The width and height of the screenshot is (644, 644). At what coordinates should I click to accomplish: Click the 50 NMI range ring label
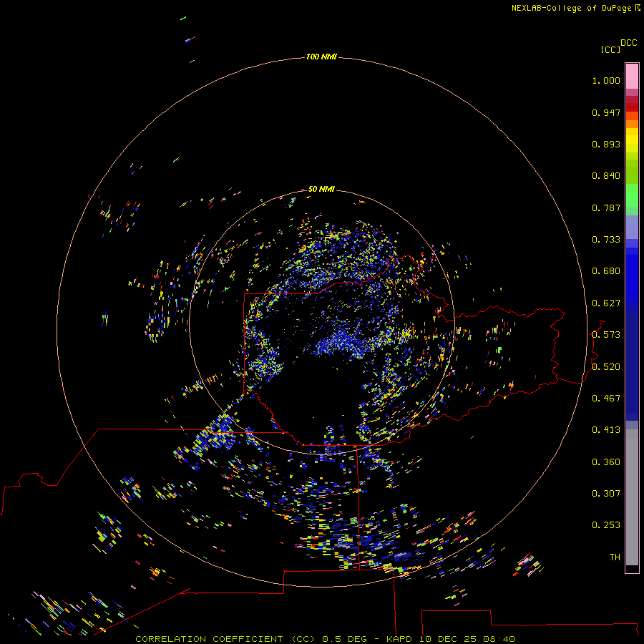coord(321,190)
